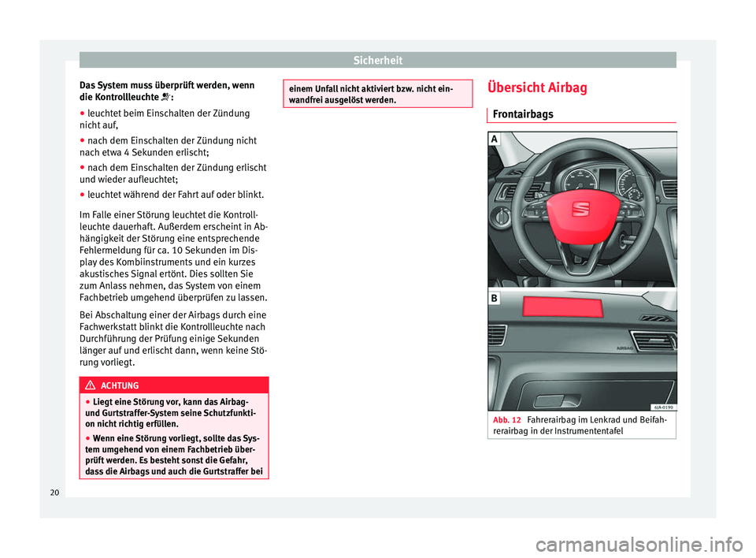Click page number 20

click(x=54, y=493)
